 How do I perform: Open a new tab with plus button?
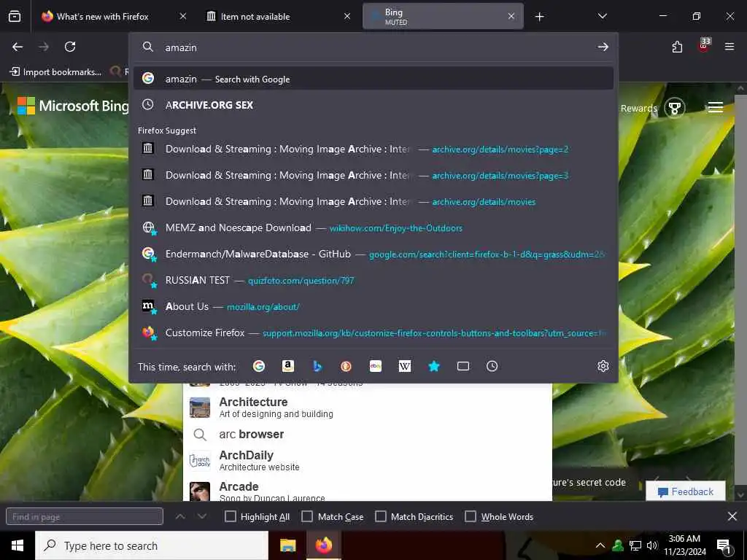(x=539, y=17)
